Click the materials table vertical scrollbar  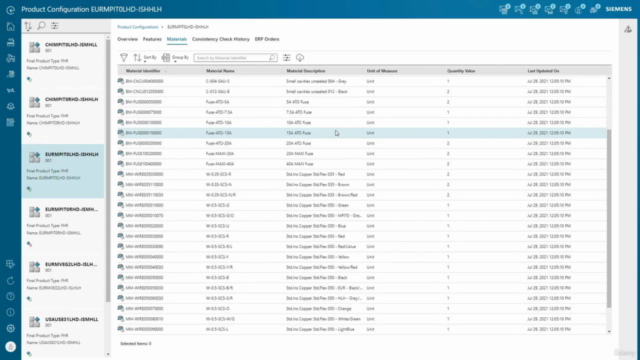609,218
